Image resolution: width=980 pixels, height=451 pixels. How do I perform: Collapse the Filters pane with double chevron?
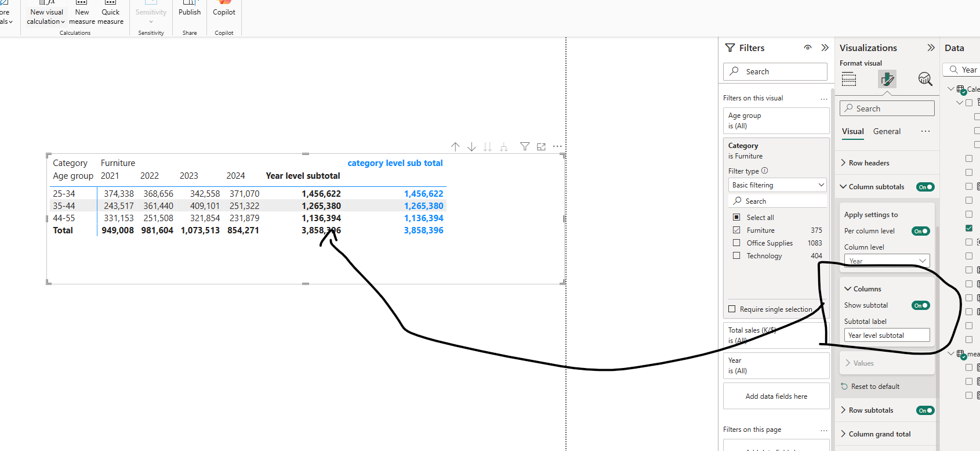825,48
